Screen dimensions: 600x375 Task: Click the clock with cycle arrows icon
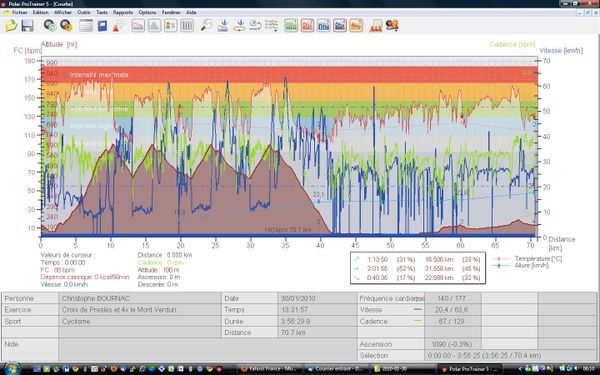pos(255,26)
